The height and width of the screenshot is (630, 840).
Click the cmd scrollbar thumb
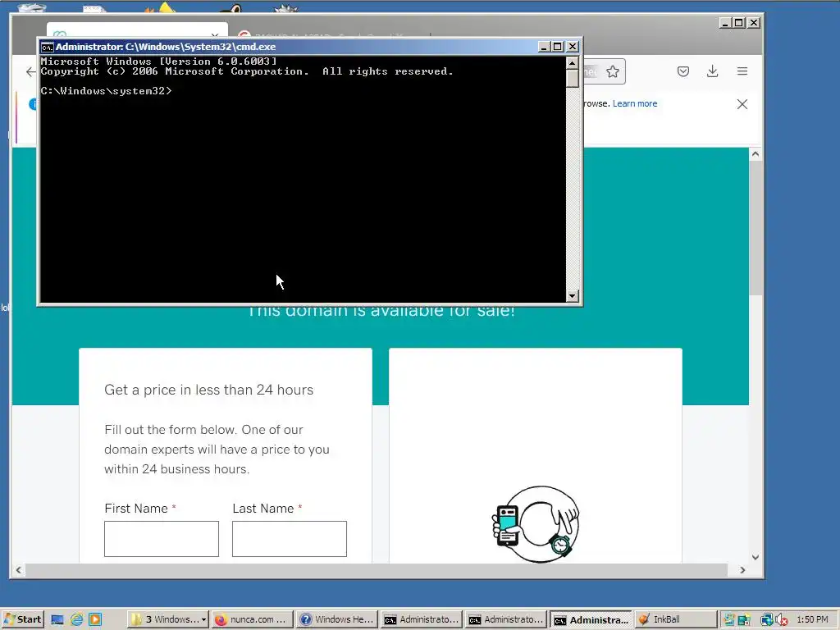[572, 78]
